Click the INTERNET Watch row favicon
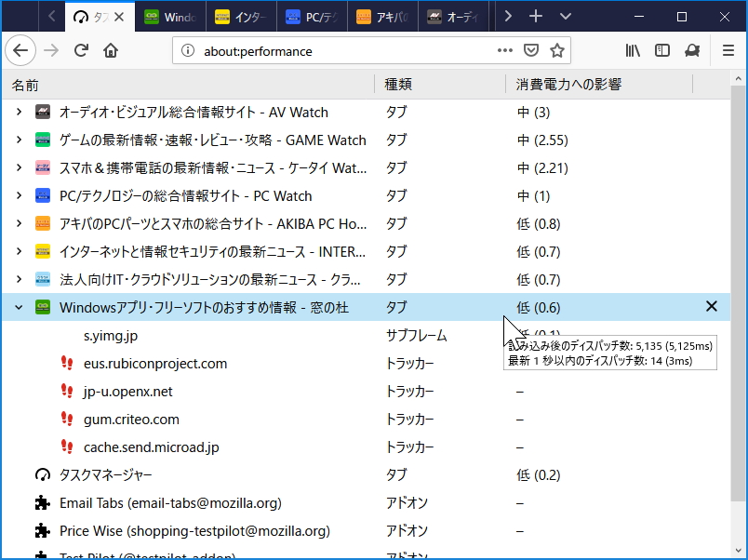 tap(43, 251)
